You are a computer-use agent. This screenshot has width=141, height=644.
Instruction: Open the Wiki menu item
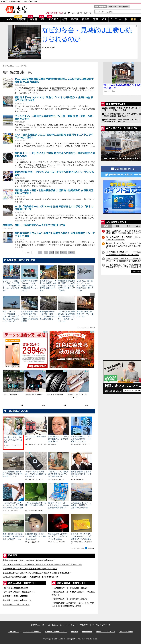[x=43, y=19]
